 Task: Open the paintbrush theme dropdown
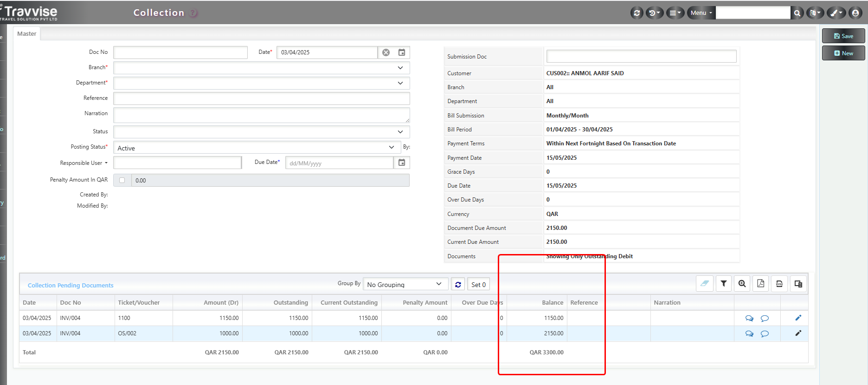(836, 13)
